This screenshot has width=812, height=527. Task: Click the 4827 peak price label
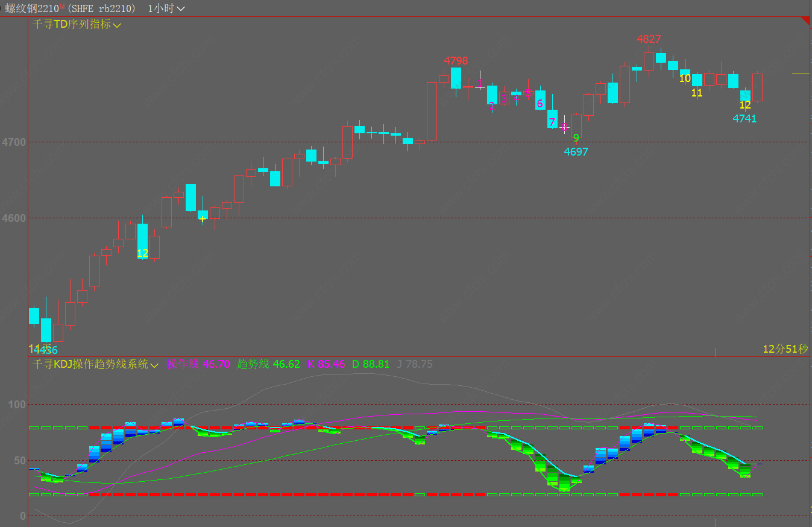[x=649, y=39]
